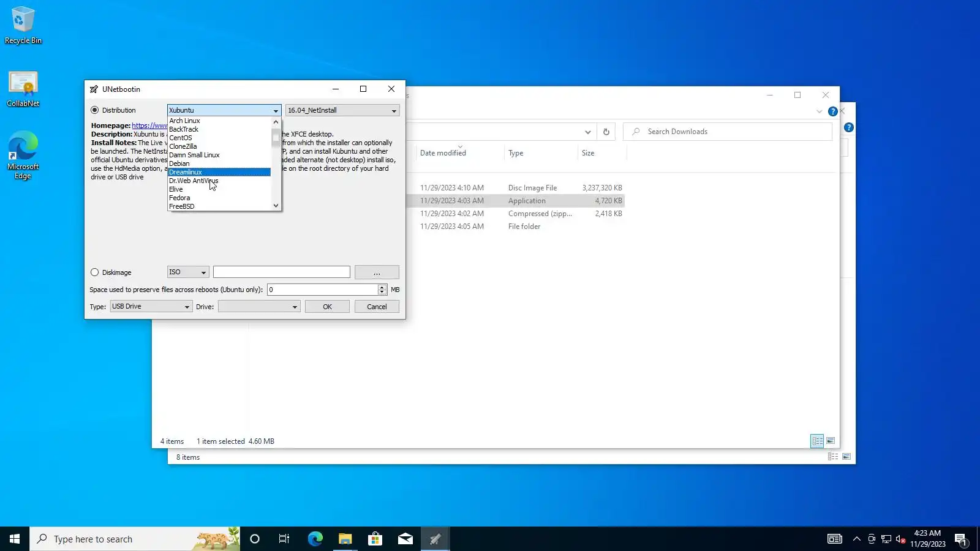Open the CollabNet desktop icon
The width and height of the screenshot is (980, 551).
[x=23, y=89]
